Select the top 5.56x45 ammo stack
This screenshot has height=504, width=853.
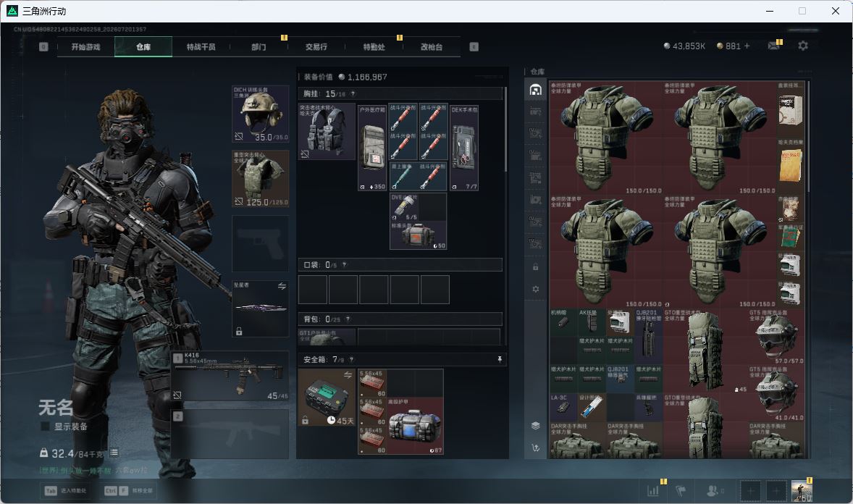pos(372,384)
